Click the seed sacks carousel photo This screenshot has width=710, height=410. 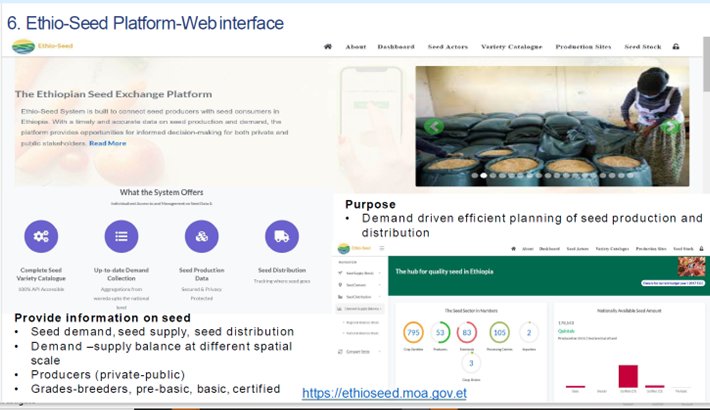552,126
